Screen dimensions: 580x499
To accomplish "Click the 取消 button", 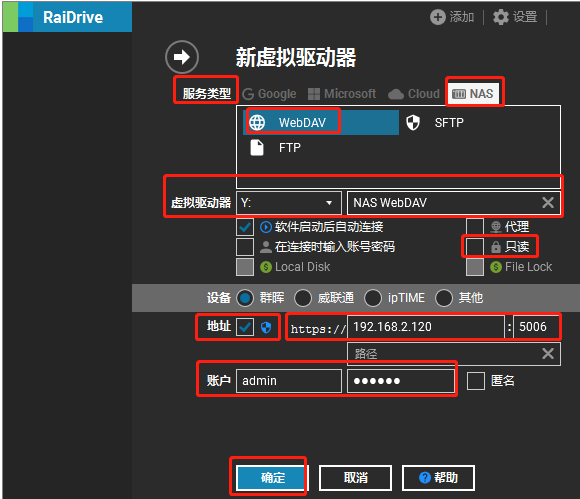I will pos(355,478).
